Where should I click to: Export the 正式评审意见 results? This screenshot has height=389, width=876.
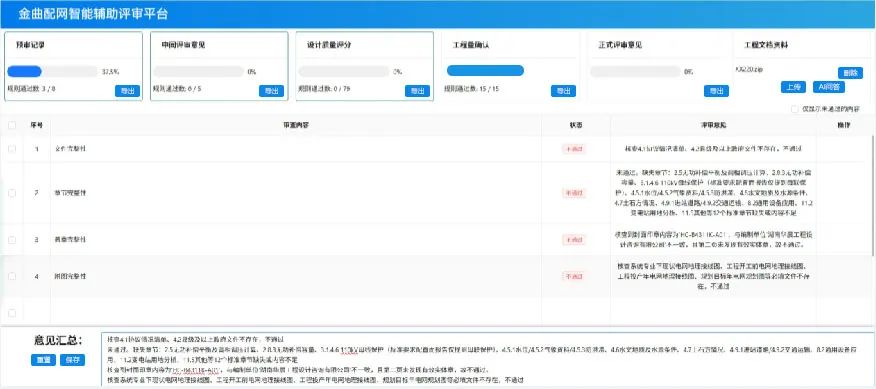[716, 91]
